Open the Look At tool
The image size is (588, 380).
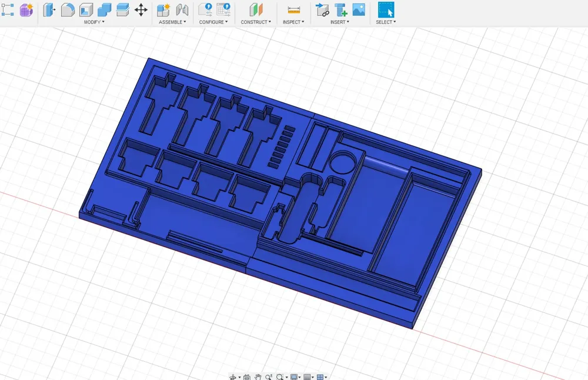coord(246,376)
